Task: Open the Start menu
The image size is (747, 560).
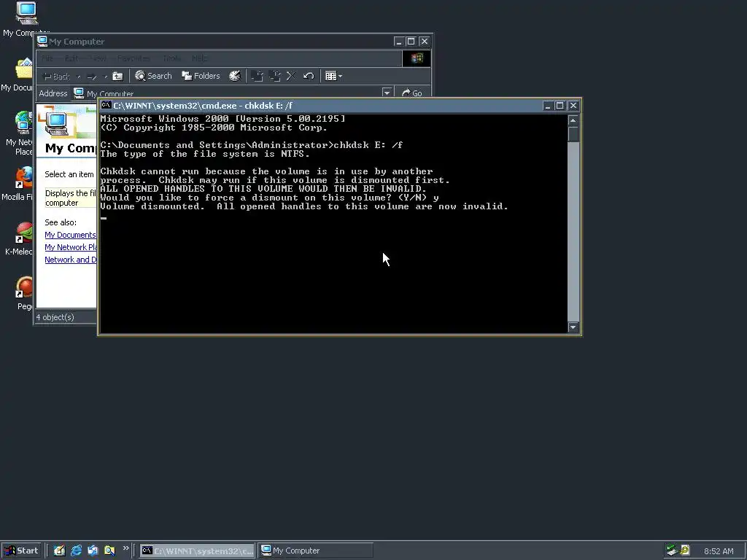Action: pyautogui.click(x=21, y=551)
